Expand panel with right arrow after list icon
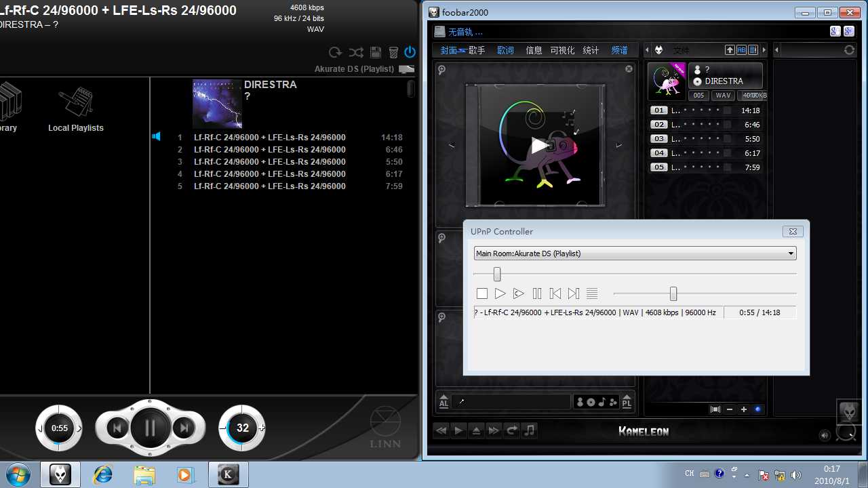Image resolution: width=868 pixels, height=488 pixels. point(764,50)
